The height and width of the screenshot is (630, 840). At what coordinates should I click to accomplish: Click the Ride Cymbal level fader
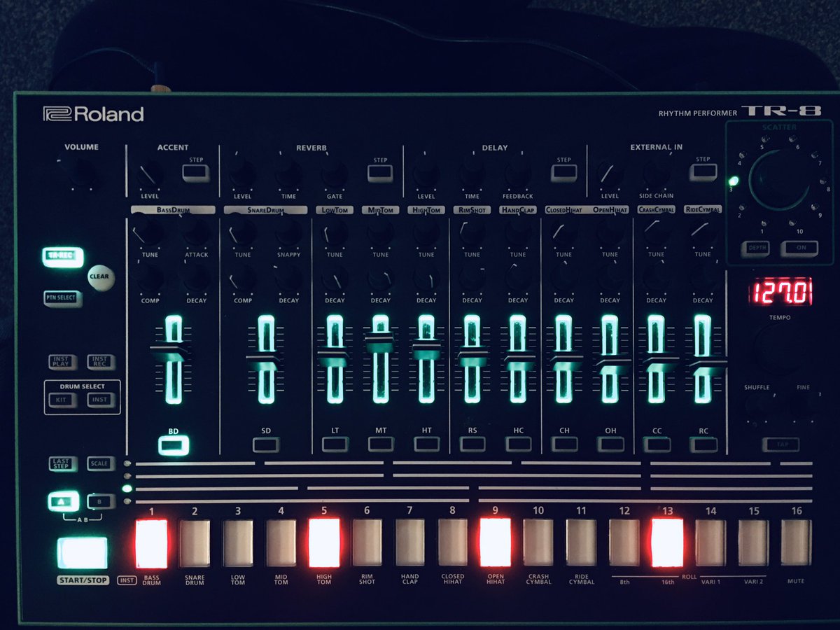707,366
